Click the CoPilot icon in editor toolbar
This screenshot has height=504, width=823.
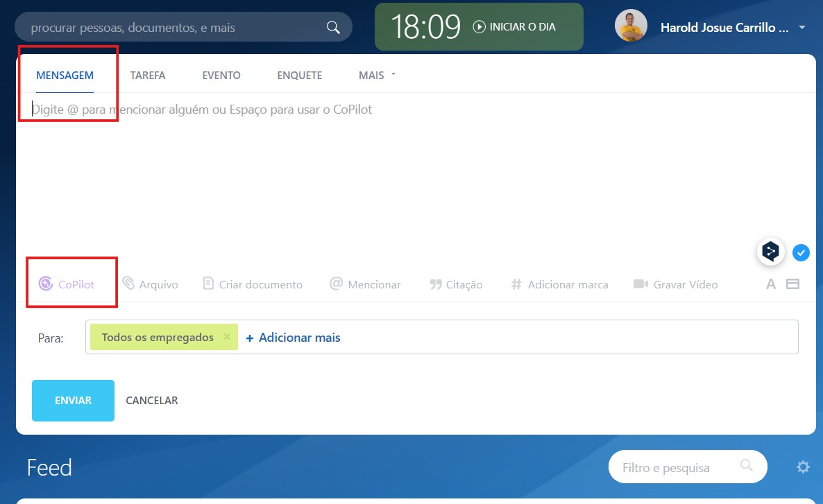[46, 284]
